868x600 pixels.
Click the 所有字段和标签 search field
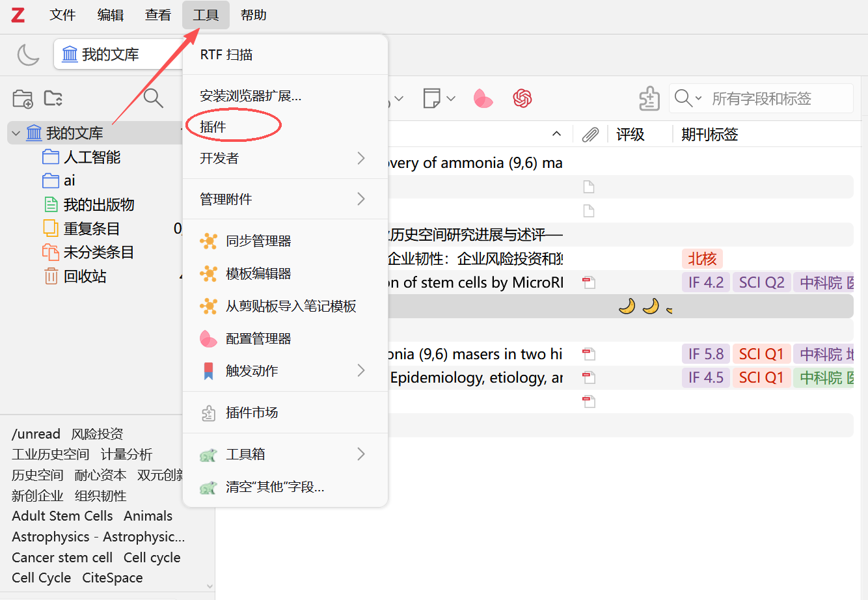point(774,99)
